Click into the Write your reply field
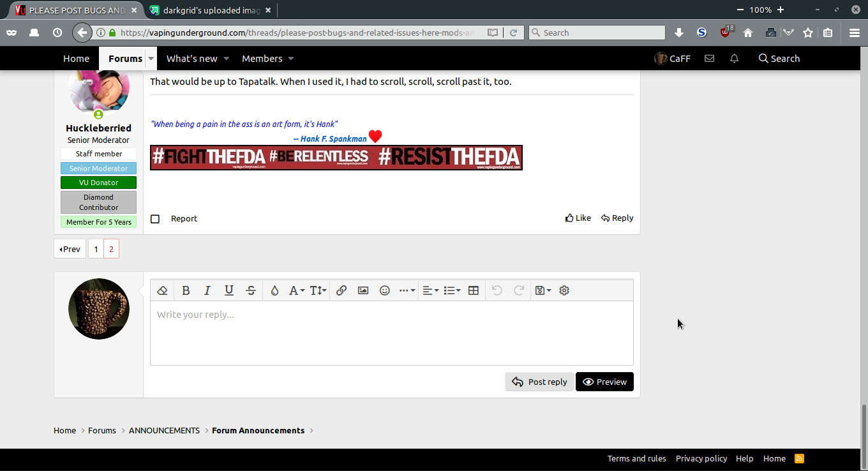The image size is (868, 471). 391,333
